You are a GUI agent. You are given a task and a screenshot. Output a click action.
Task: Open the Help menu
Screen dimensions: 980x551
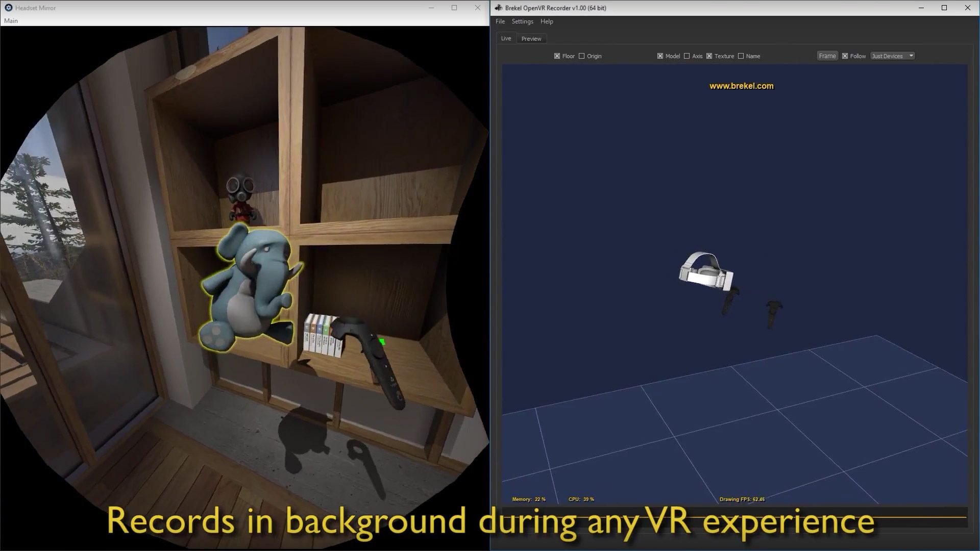546,21
